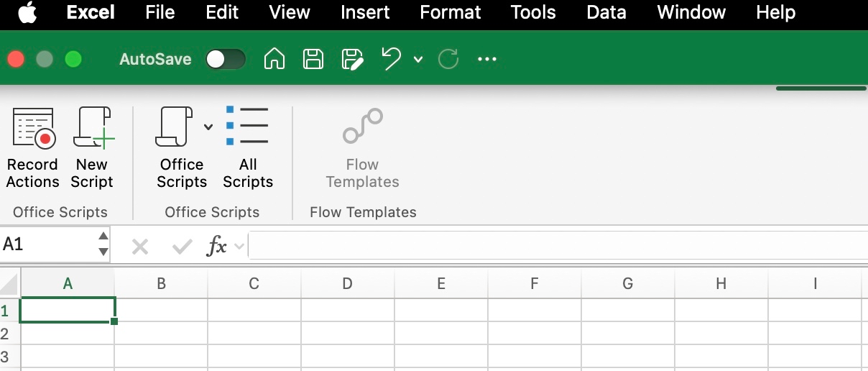The height and width of the screenshot is (371, 868).
Task: Toggle the AutoSave switch
Action: click(x=225, y=59)
